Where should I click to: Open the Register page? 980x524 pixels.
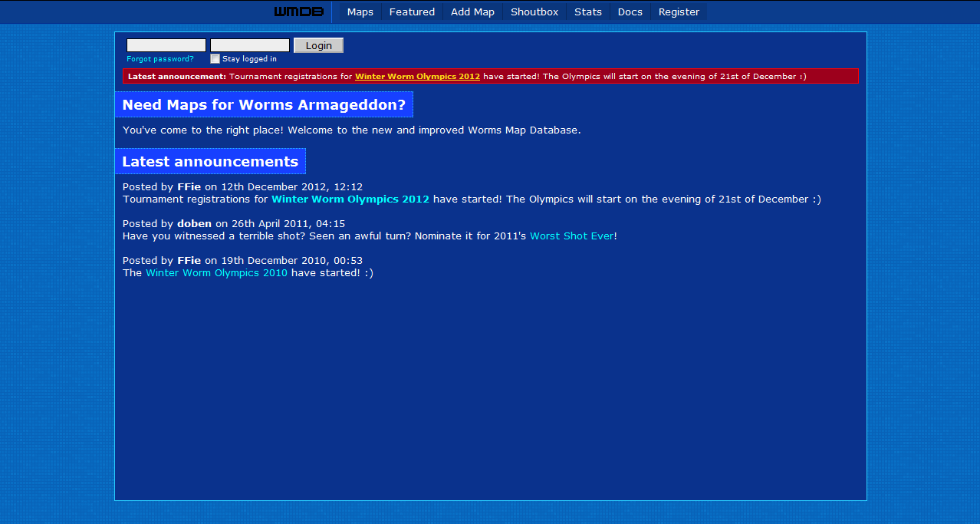pyautogui.click(x=679, y=12)
